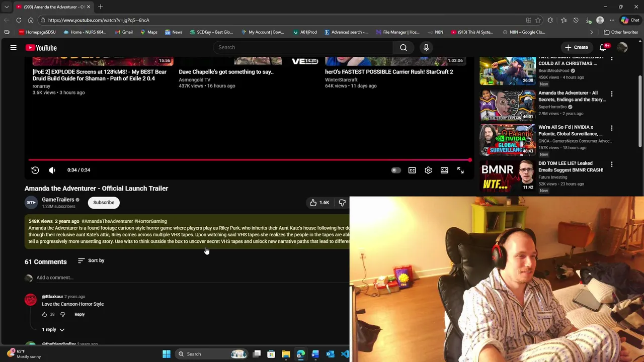The height and width of the screenshot is (362, 644).
Task: Like the comment by @Bloxkour
Action: pos(44,314)
